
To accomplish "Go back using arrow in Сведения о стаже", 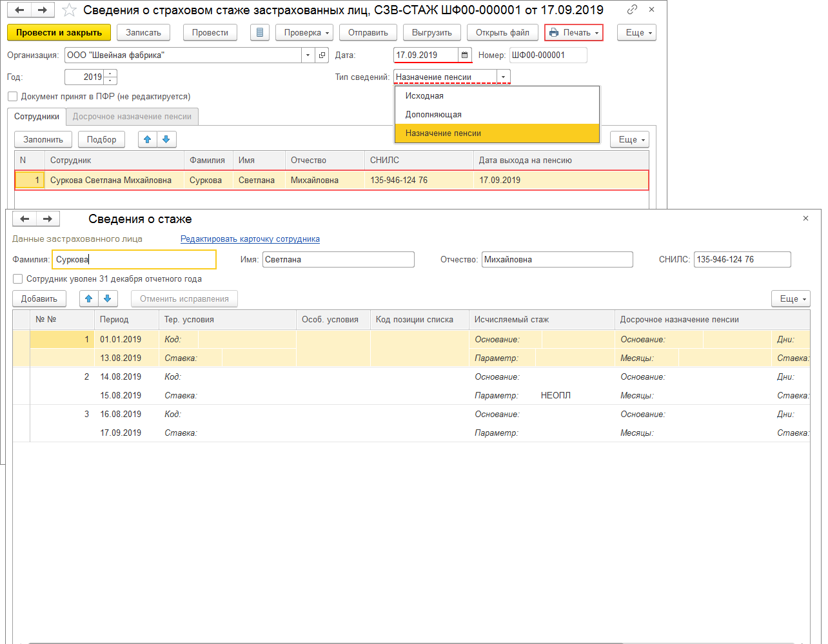I will coord(25,219).
